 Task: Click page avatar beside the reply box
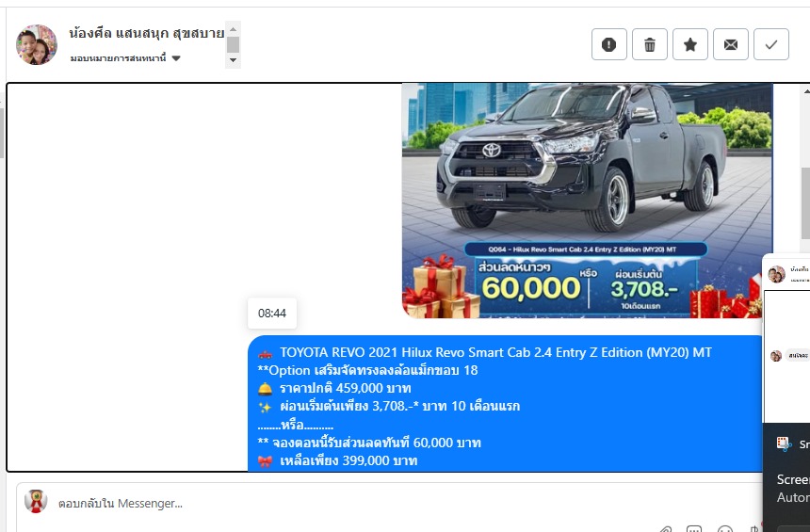tap(36, 501)
